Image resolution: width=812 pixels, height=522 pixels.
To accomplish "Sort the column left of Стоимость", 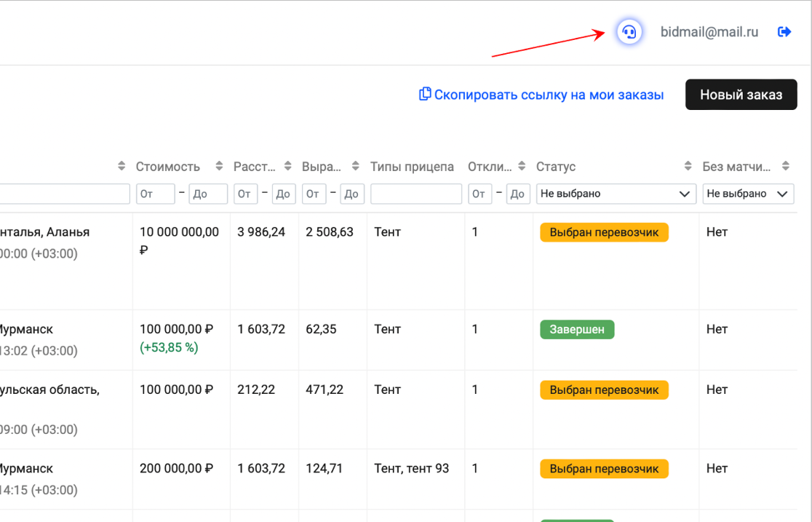I will 122,166.
